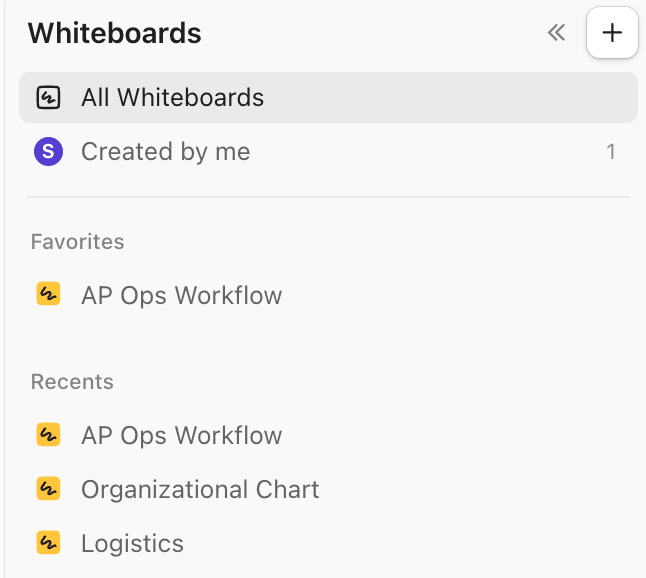
Task: Click the plus icon to create a whiteboard
Action: [x=612, y=33]
